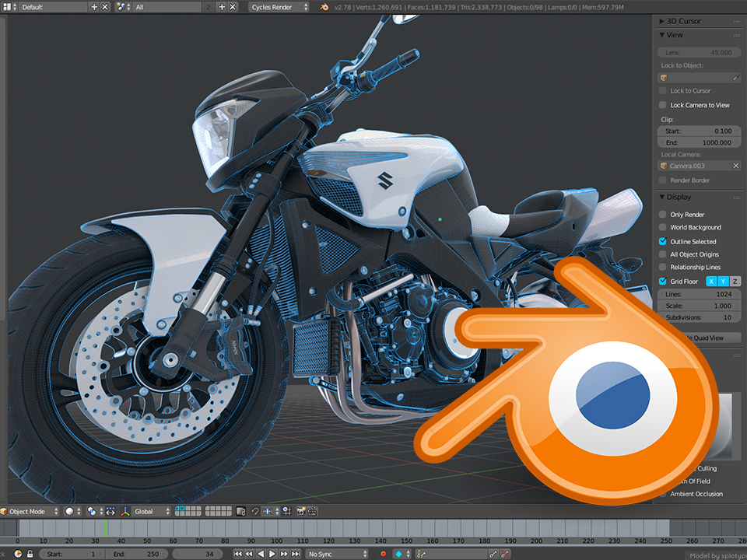Toggle the Y axis grid button
This screenshot has width=747, height=560.
tap(723, 282)
